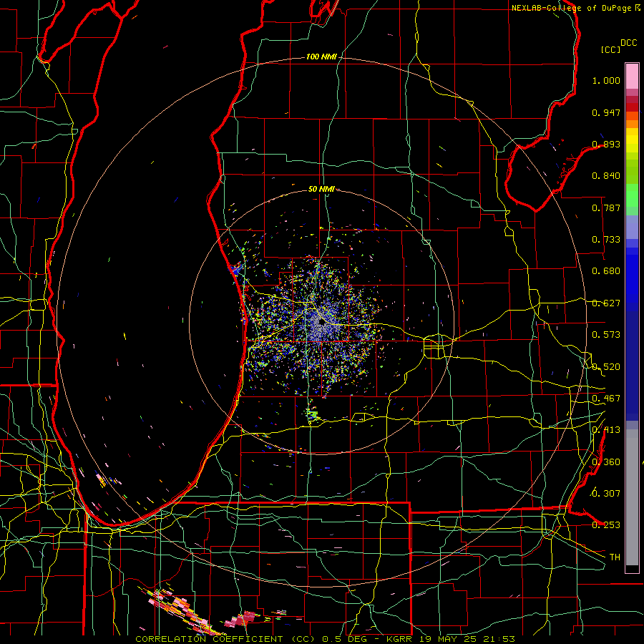644x644 pixels.
Task: Select the 0.787 legend value
Action: pyautogui.click(x=606, y=208)
